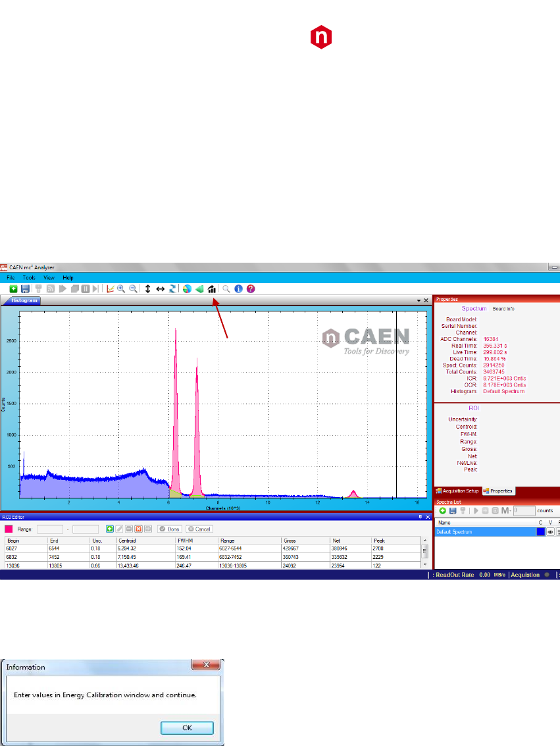The height and width of the screenshot is (746, 560).
Task: Close the ROI Editor panel
Action: click(x=427, y=517)
